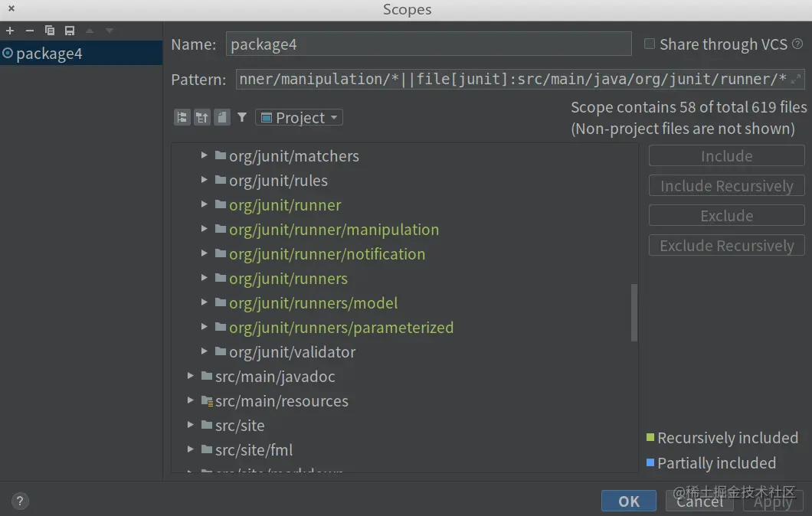The height and width of the screenshot is (516, 812).
Task: Enable the Share through VCS checkbox
Action: tap(650, 44)
